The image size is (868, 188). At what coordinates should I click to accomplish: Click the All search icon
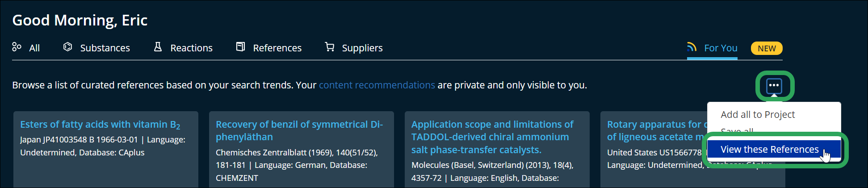(x=17, y=47)
